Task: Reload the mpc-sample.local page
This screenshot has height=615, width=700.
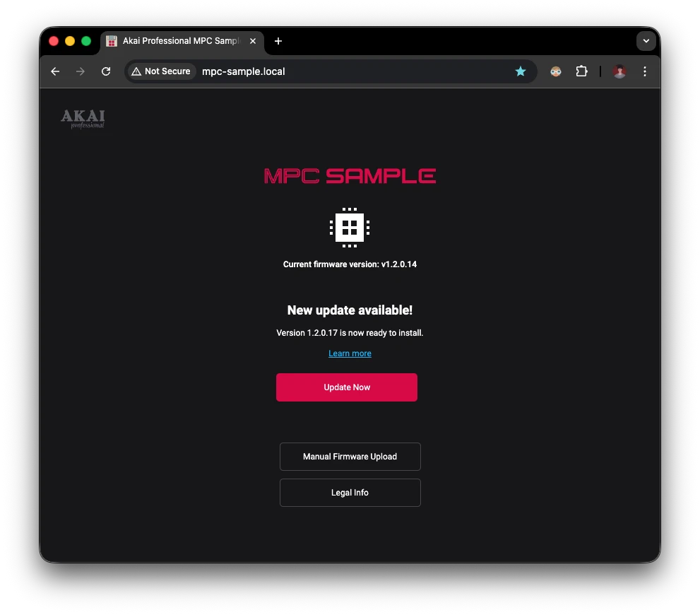Action: (106, 71)
